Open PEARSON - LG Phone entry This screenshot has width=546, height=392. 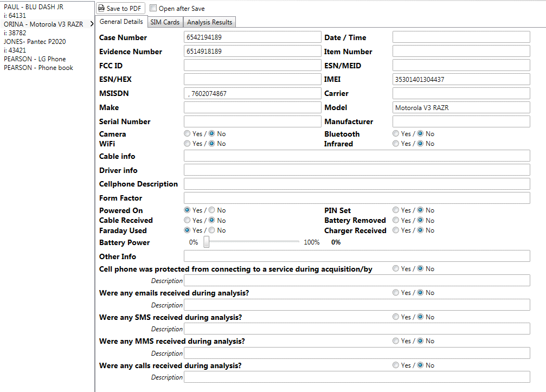point(35,59)
